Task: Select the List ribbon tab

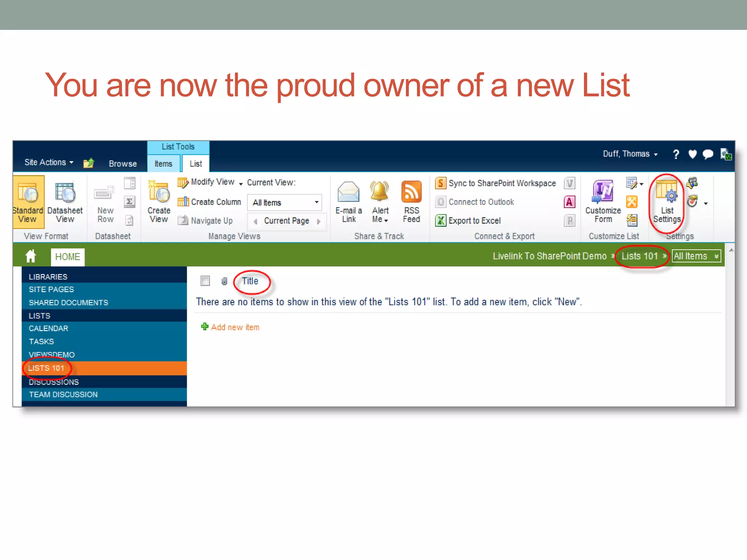Action: point(196,164)
